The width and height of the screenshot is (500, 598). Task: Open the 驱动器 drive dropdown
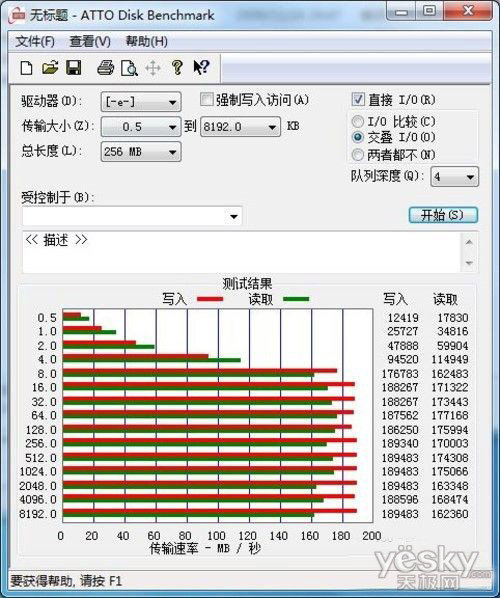(141, 102)
